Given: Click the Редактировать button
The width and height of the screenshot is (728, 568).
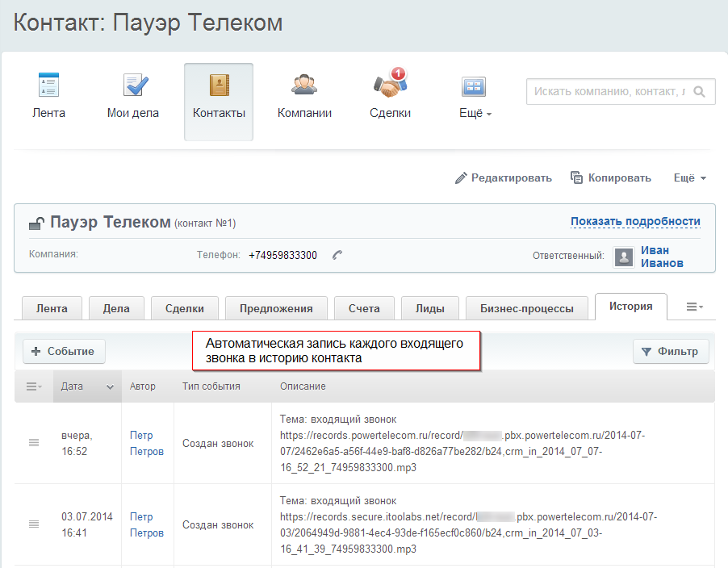Looking at the screenshot, I should coord(504,177).
